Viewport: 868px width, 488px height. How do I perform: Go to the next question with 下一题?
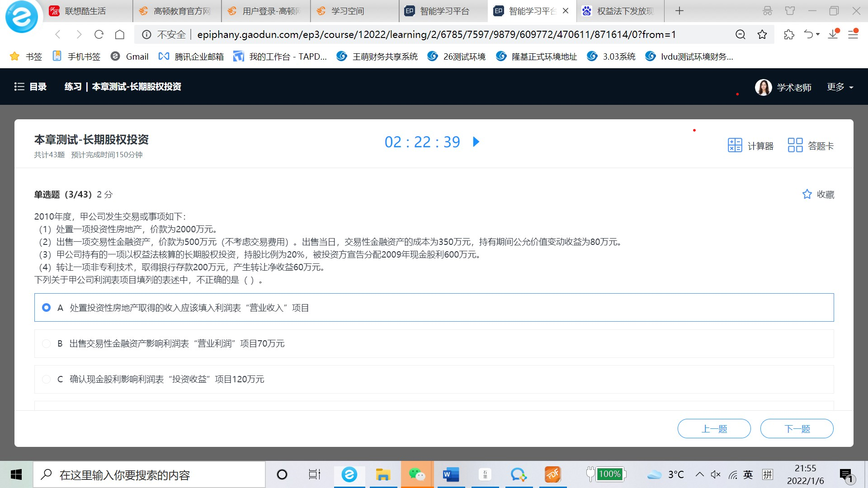coord(797,429)
